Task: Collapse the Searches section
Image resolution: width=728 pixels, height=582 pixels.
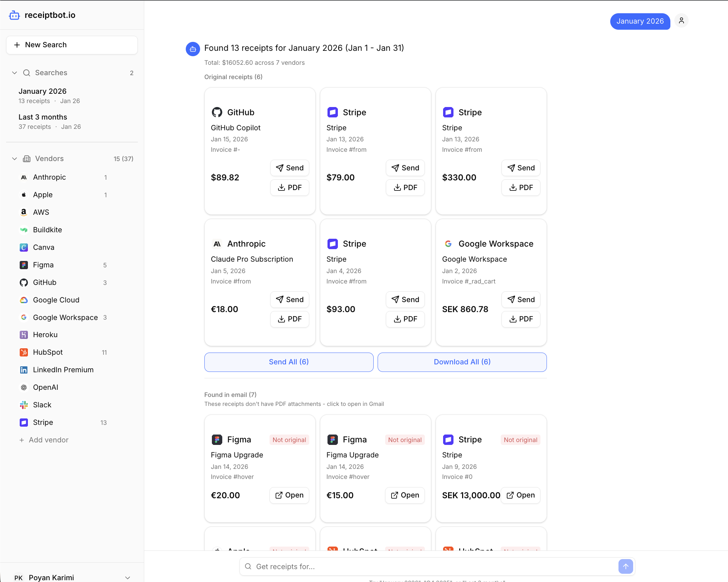Action: coord(14,73)
